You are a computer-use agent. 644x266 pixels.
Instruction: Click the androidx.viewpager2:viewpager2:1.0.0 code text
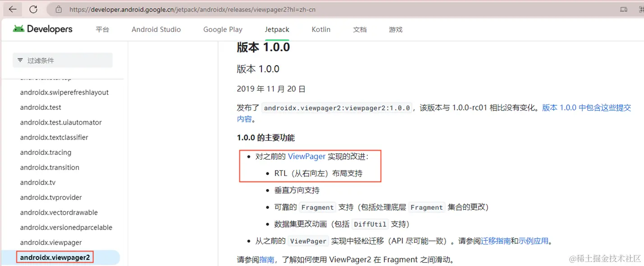pyautogui.click(x=337, y=108)
